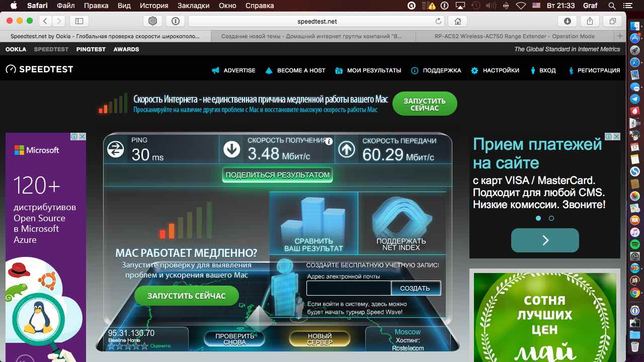
Task: Add a new Safari tab with plus
Action: tap(620, 36)
